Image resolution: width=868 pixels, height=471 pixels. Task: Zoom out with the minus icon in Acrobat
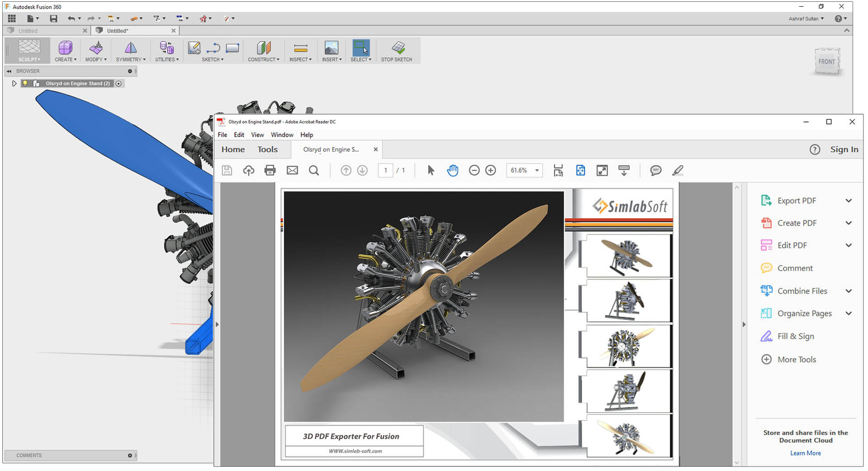point(474,170)
